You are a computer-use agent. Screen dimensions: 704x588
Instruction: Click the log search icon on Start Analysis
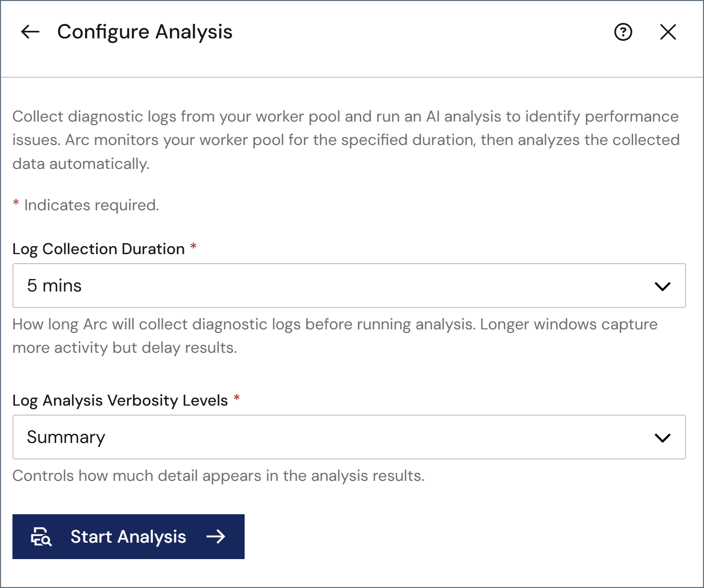point(41,537)
